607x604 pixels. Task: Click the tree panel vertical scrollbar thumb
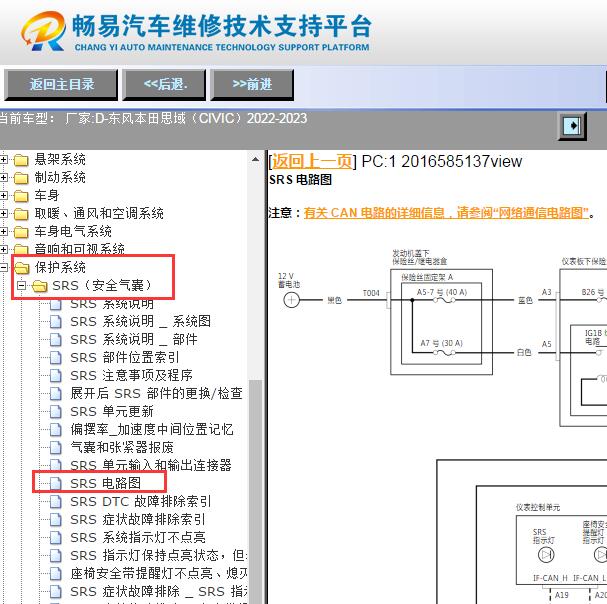pos(255,492)
